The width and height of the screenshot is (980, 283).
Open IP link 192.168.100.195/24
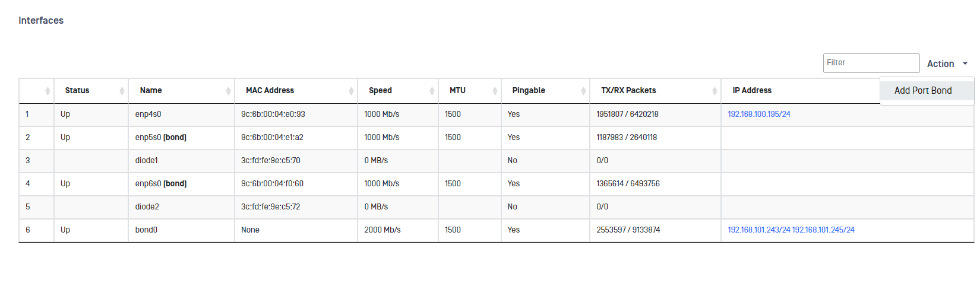(759, 114)
